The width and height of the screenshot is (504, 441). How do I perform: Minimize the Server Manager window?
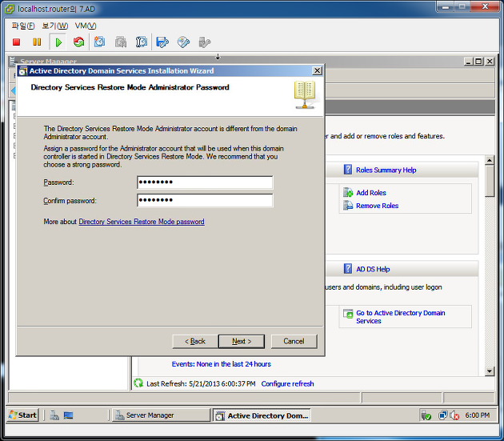pos(468,61)
